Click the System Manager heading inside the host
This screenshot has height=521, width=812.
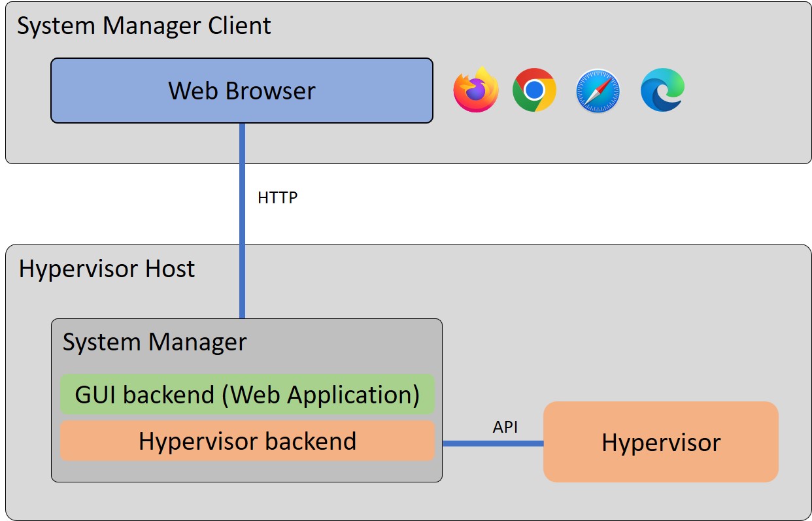(x=154, y=342)
